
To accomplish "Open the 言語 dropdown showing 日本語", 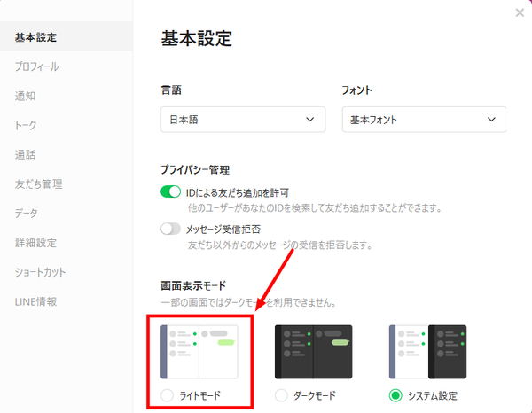I will [x=243, y=120].
